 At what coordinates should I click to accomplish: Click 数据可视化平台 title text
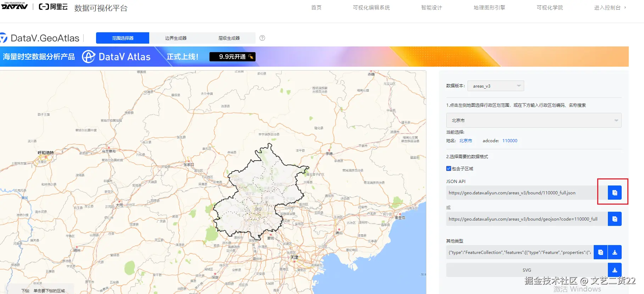point(101,8)
